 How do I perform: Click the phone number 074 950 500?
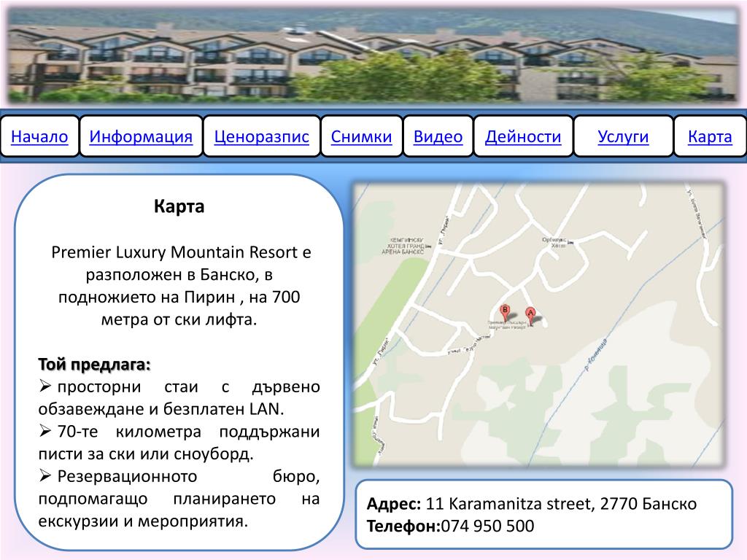(487, 526)
